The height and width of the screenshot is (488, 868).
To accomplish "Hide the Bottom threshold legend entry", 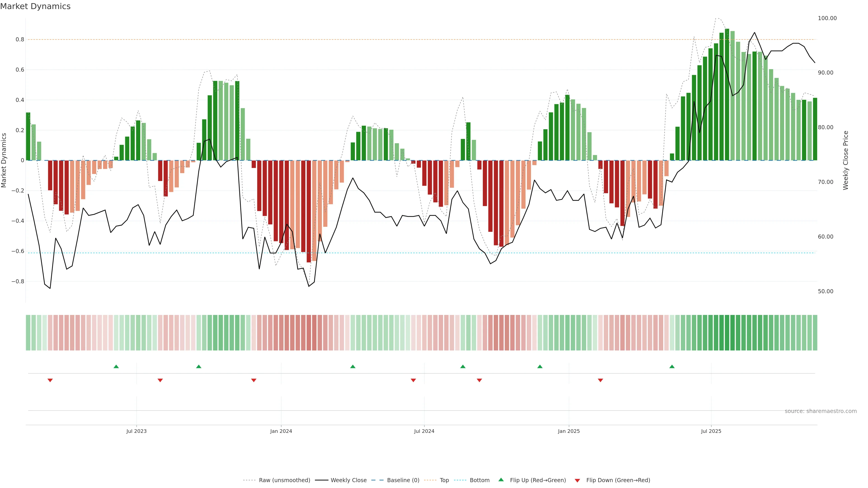I will (479, 480).
